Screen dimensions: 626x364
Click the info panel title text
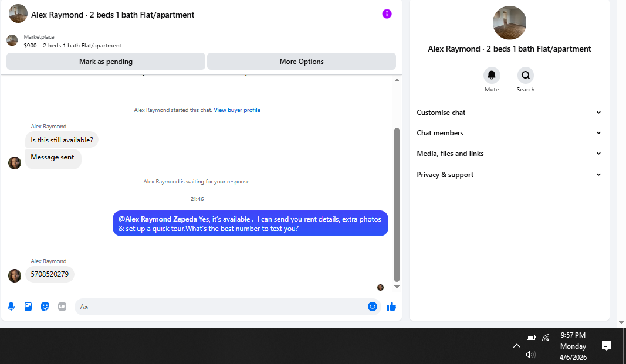click(509, 49)
